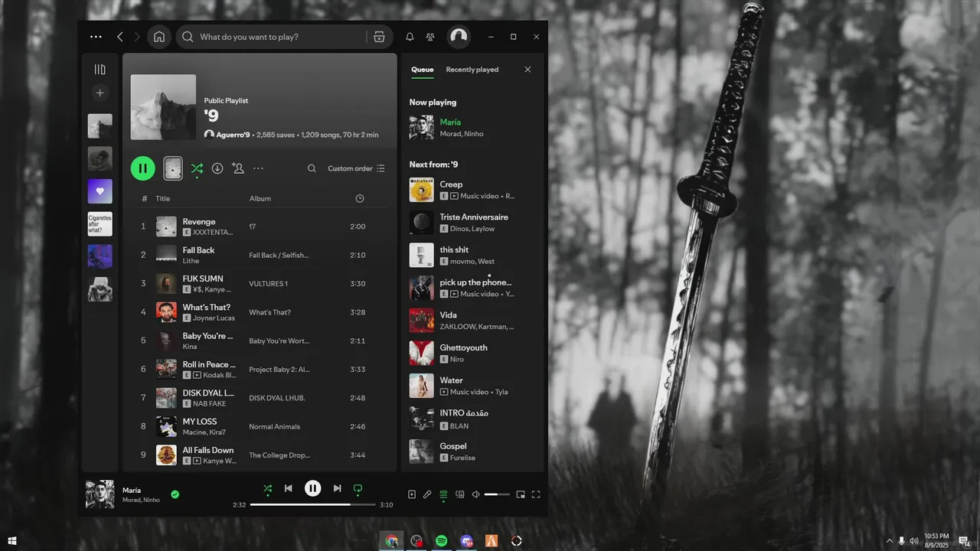
Task: Skip to the previous track
Action: [x=289, y=488]
